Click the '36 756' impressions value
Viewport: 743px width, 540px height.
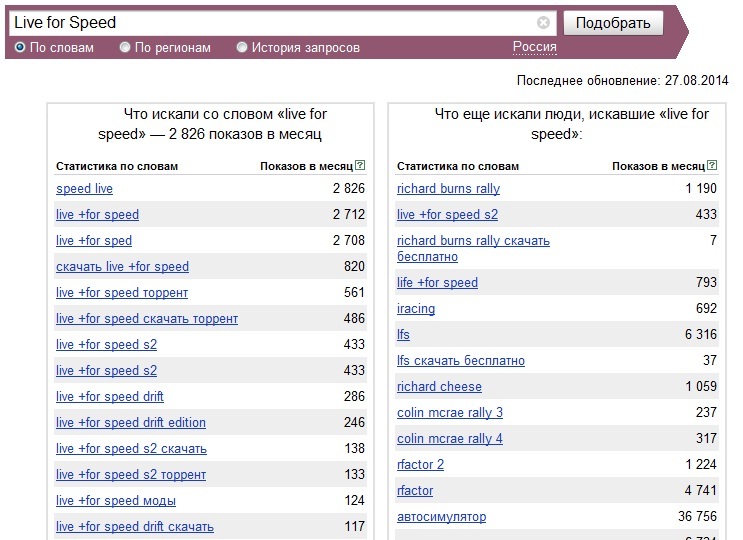[697, 516]
